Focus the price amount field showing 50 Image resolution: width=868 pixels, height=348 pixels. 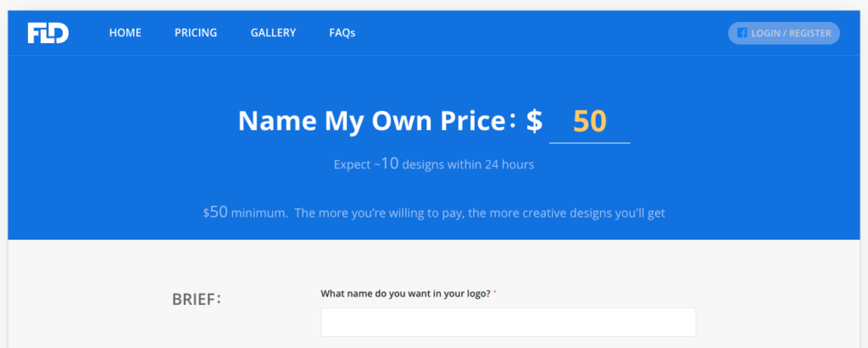coord(589,122)
